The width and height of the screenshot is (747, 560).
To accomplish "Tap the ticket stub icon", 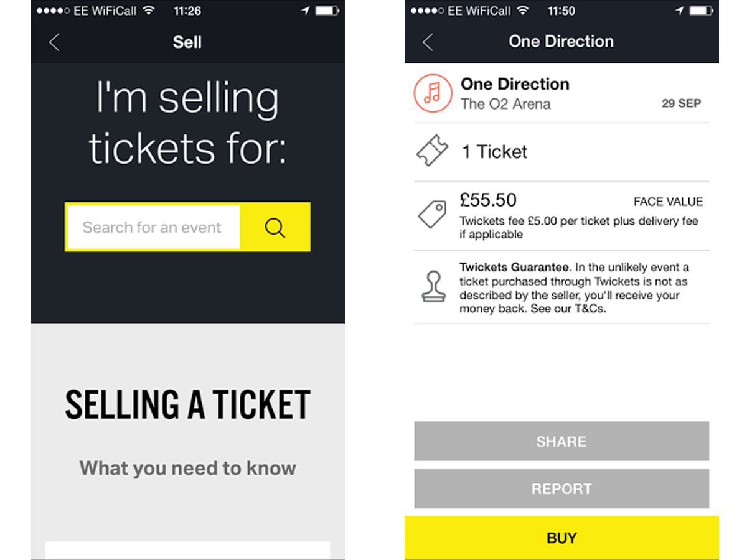I will click(x=433, y=151).
